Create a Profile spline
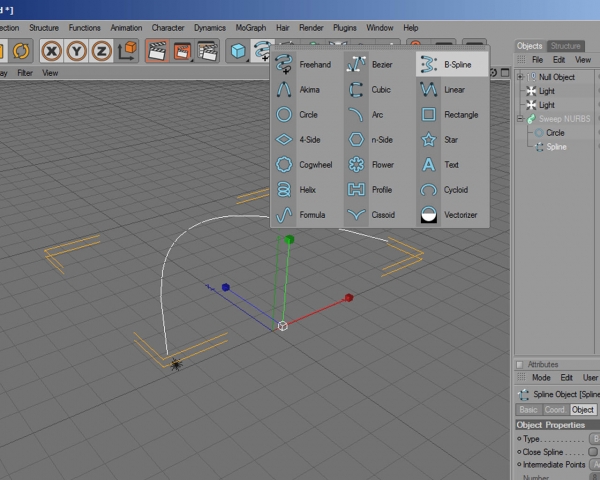The image size is (600, 480). pyautogui.click(x=377, y=189)
